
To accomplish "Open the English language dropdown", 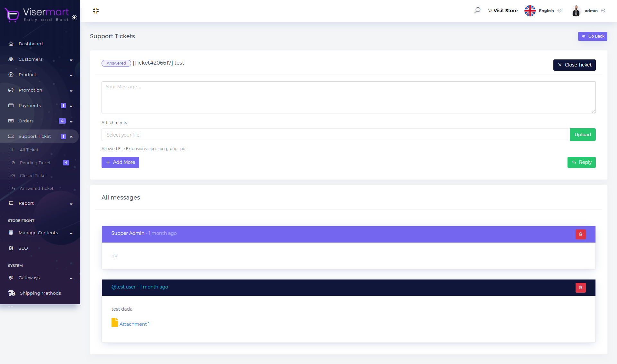I will pyautogui.click(x=546, y=11).
